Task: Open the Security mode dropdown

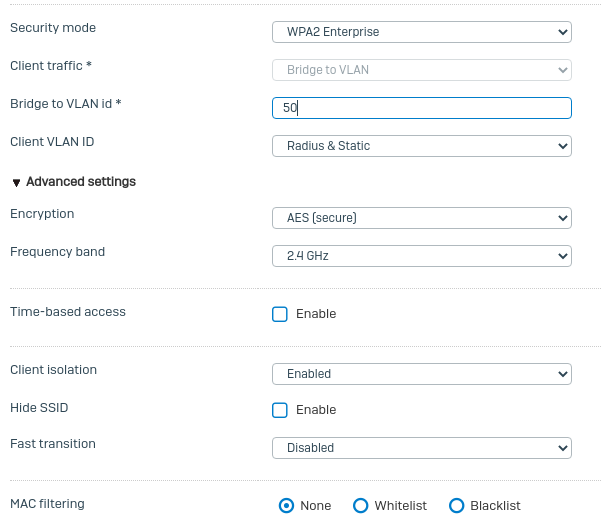Action: [422, 32]
